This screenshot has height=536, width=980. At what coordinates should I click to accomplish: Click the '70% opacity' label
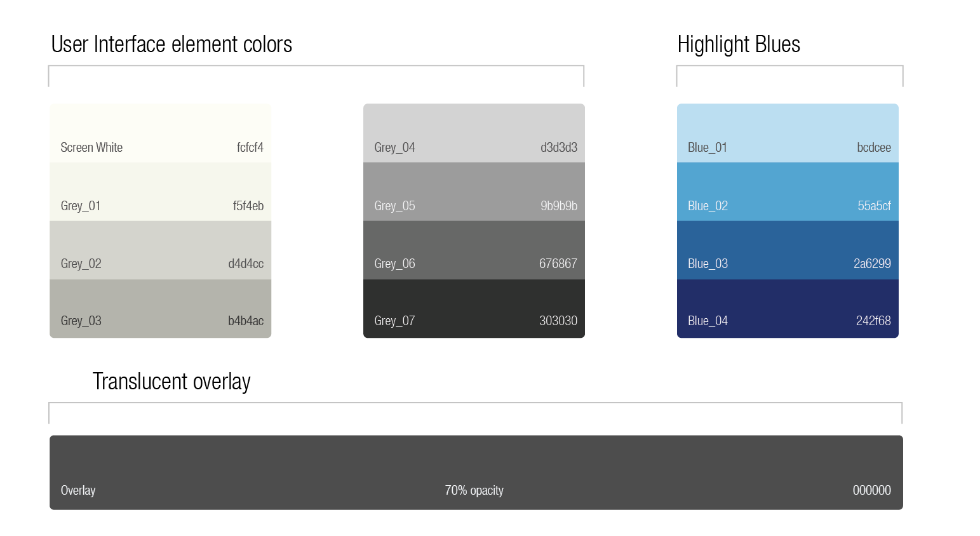[x=474, y=490]
